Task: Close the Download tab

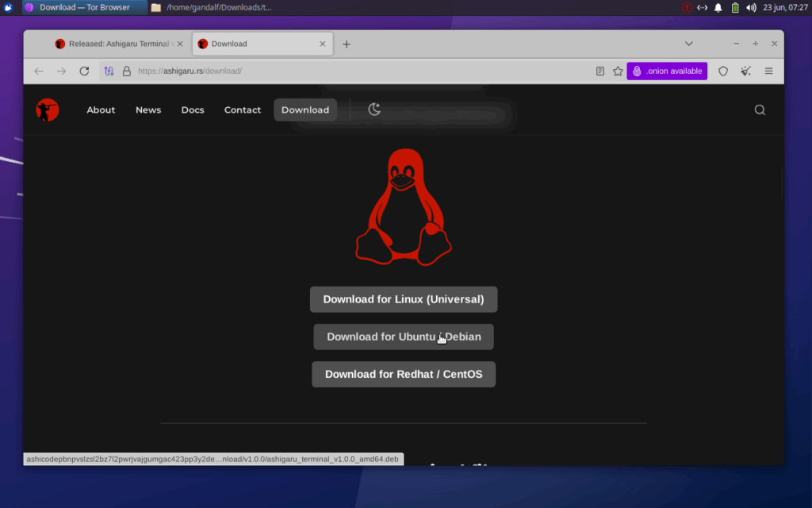Action: (x=323, y=44)
